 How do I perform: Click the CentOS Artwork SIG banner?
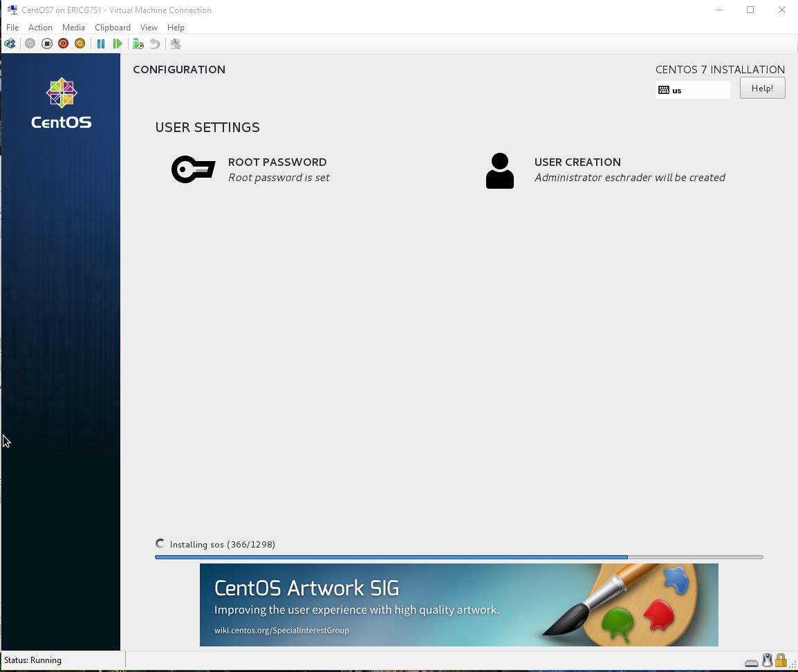pyautogui.click(x=458, y=605)
